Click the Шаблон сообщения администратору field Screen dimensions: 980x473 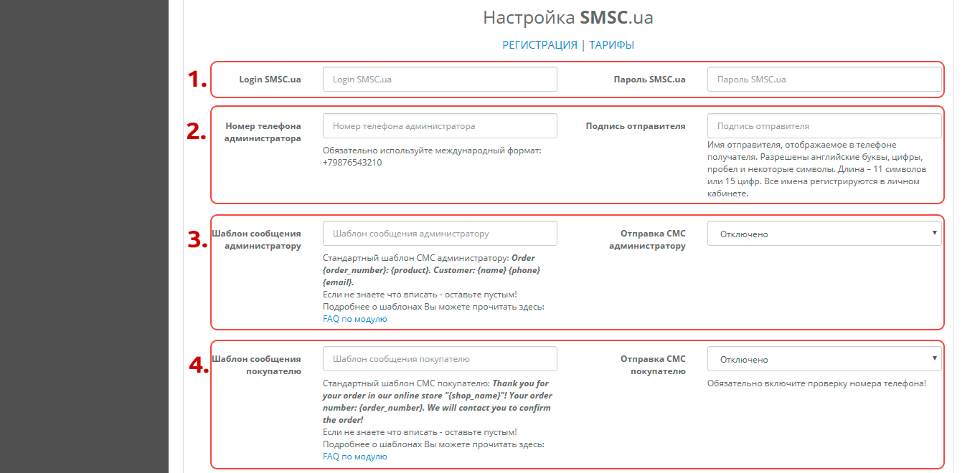coord(440,234)
